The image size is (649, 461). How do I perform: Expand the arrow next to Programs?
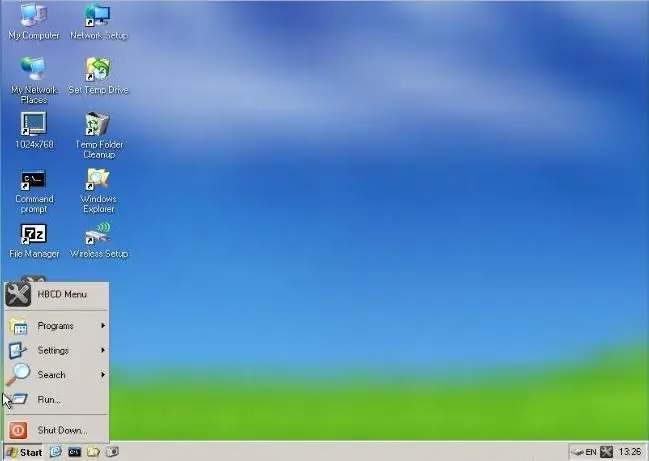coord(103,326)
